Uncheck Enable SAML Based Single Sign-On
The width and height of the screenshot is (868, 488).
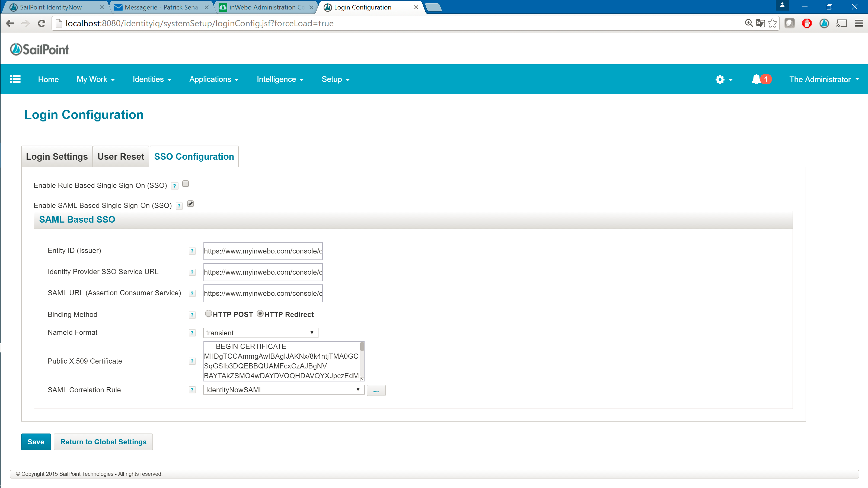[x=190, y=204]
